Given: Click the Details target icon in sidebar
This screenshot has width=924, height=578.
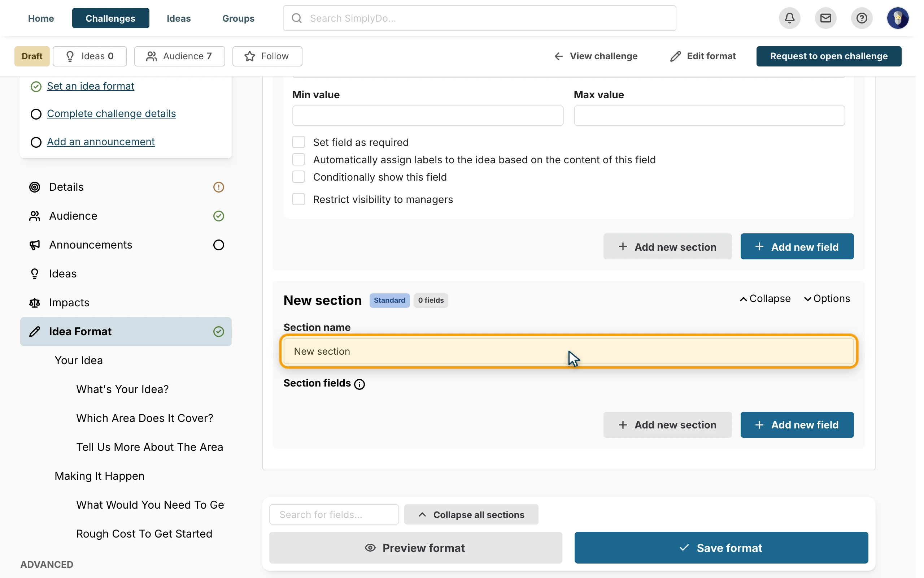Looking at the screenshot, I should point(35,187).
